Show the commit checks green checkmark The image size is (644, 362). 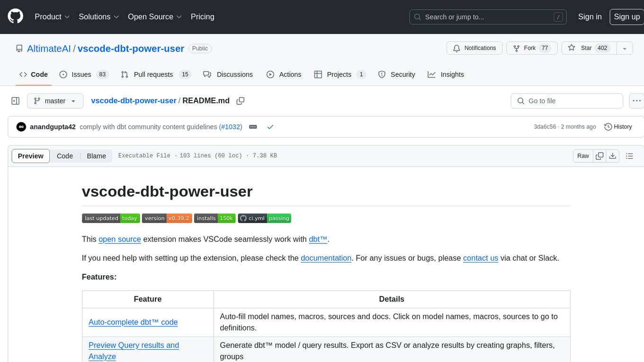tap(270, 127)
